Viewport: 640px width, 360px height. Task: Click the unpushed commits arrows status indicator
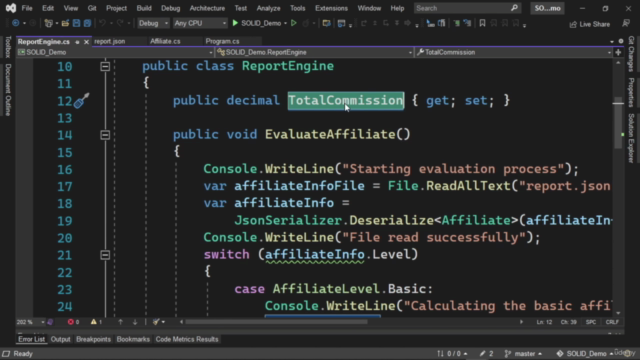click(452, 353)
